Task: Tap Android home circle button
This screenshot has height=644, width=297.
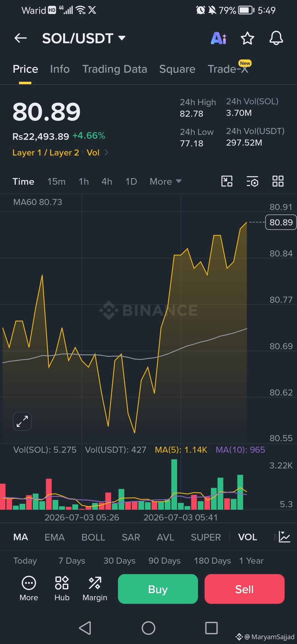Action: pyautogui.click(x=148, y=628)
